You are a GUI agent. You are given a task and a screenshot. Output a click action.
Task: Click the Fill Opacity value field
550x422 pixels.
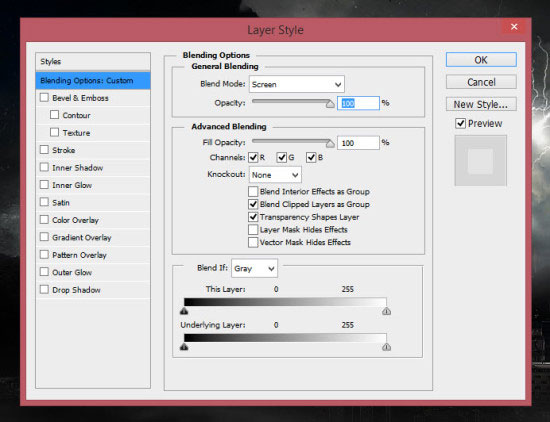(x=358, y=143)
